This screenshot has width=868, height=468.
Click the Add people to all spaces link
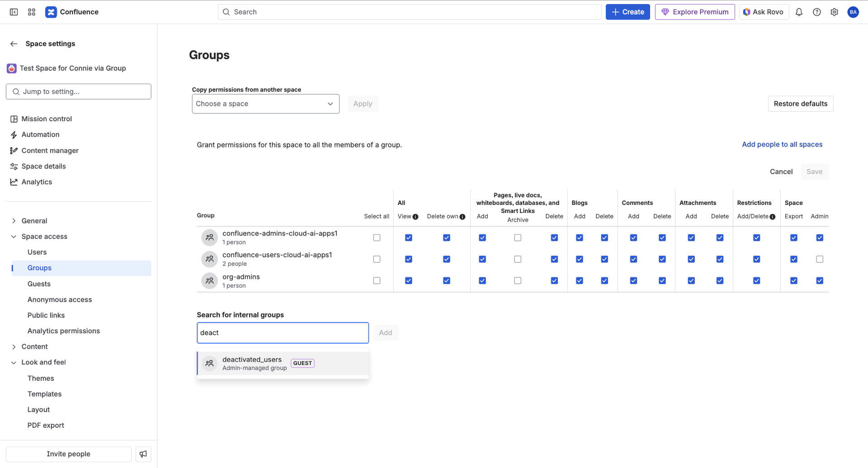coord(782,144)
